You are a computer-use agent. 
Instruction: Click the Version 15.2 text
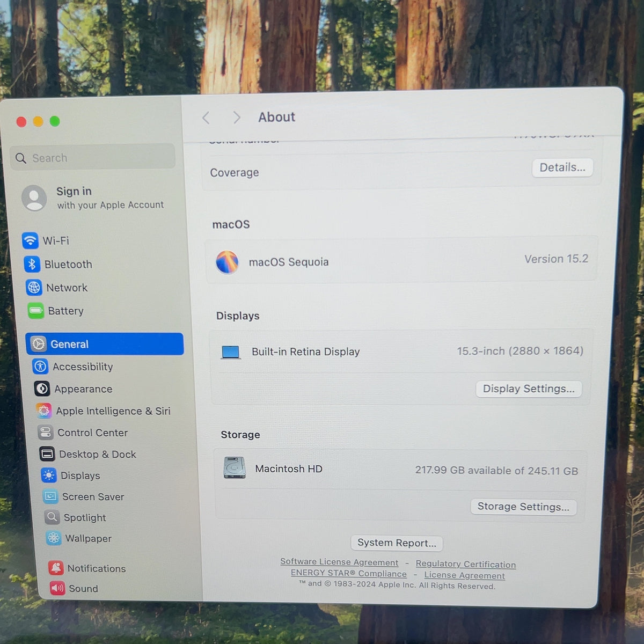pos(557,259)
